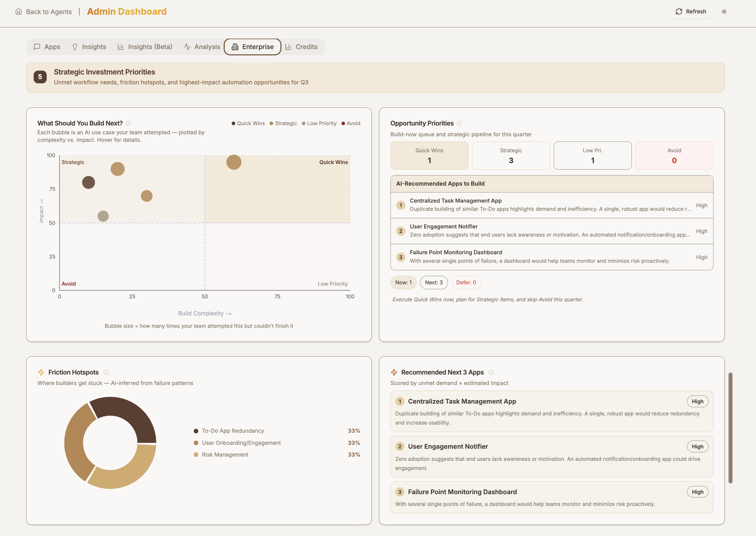
Task: Click the section number 5 badge
Action: (40, 77)
